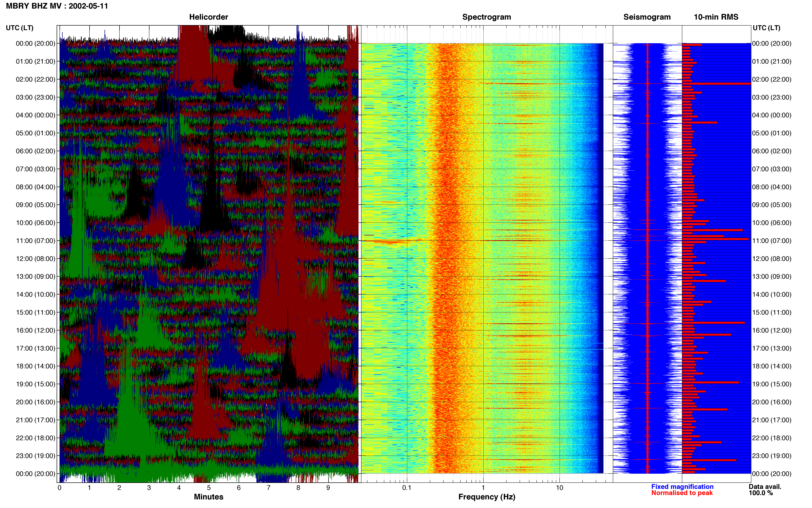Image resolution: width=812 pixels, height=508 pixels.
Task: Click the long RMS bar just before 11:00
Action: tap(715, 239)
